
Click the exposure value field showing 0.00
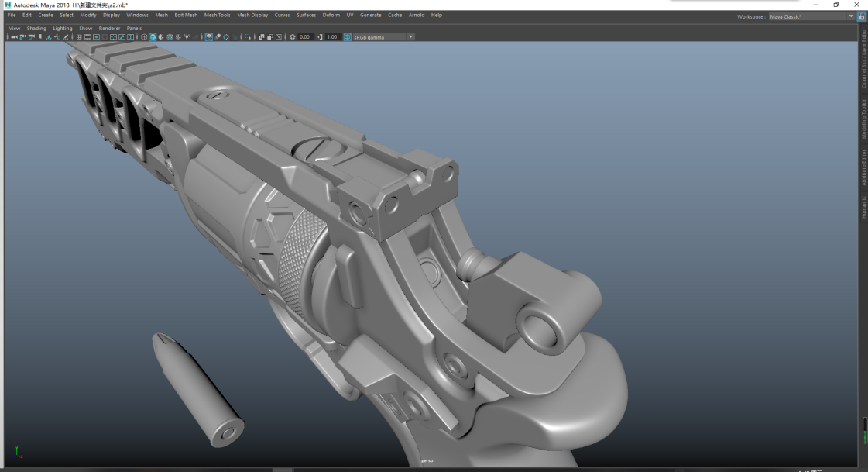point(305,37)
